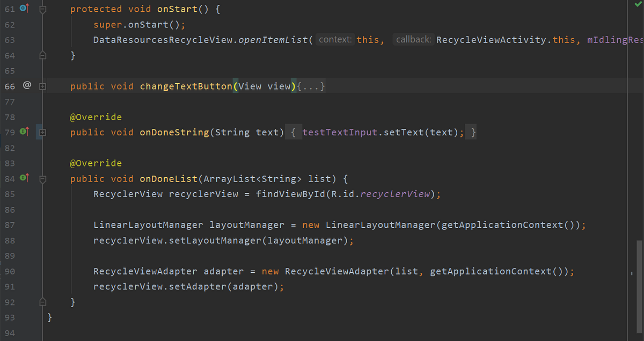Click the highlighted fold icon beside line 79
The height and width of the screenshot is (341, 644).
42,132
